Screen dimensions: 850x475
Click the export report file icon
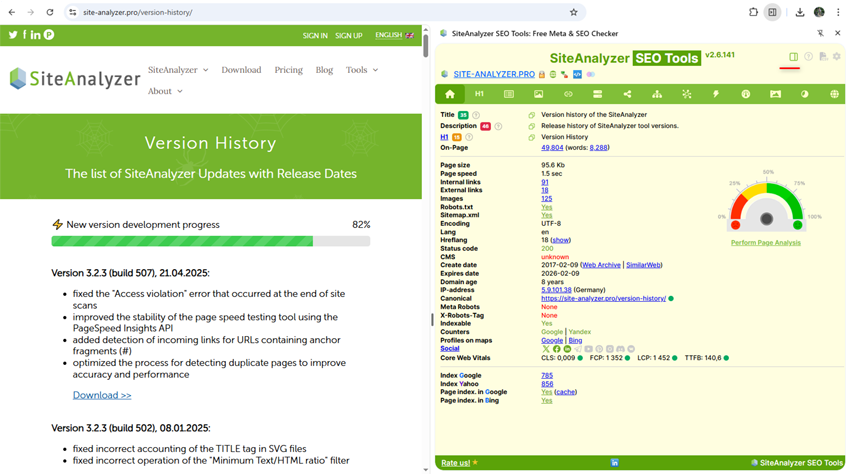pos(823,56)
